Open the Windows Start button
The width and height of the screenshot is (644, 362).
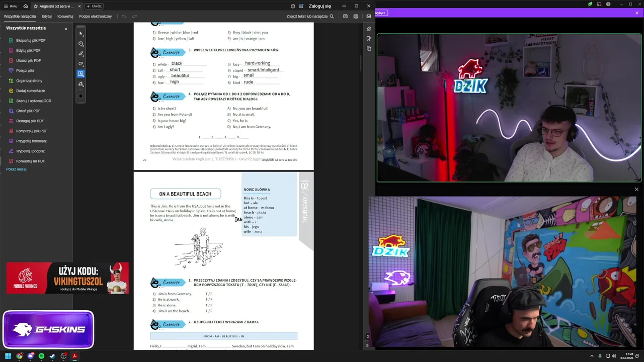[x=8, y=356]
